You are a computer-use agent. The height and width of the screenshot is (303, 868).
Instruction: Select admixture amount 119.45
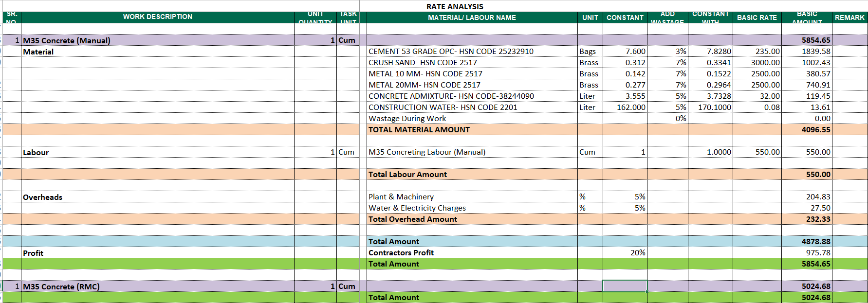807,96
